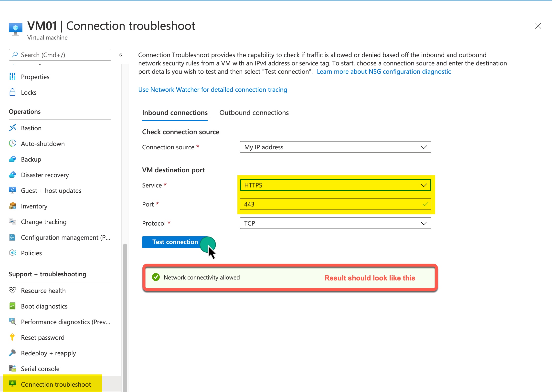The height and width of the screenshot is (392, 552).
Task: Open Auto-shutdown settings via its clock icon
Action: (12, 144)
